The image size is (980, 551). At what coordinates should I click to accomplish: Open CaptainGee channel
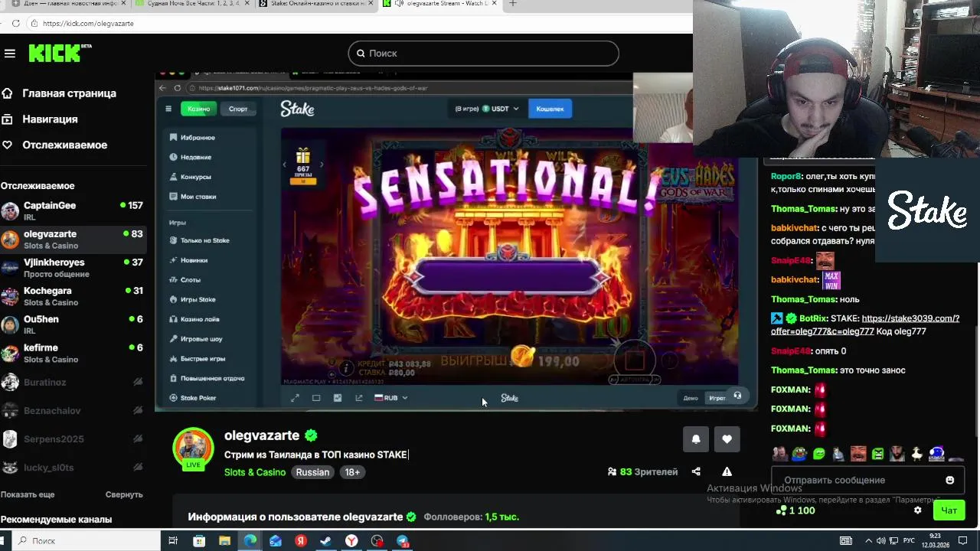coord(73,210)
